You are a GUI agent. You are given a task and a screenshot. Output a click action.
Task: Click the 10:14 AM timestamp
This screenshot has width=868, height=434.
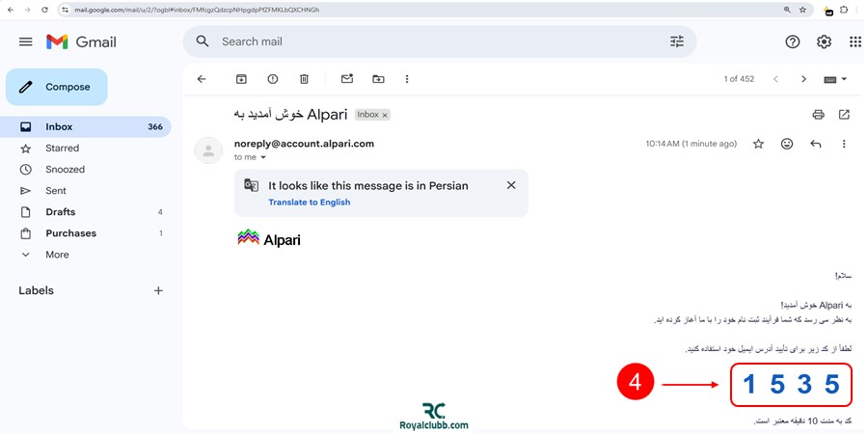tap(692, 144)
